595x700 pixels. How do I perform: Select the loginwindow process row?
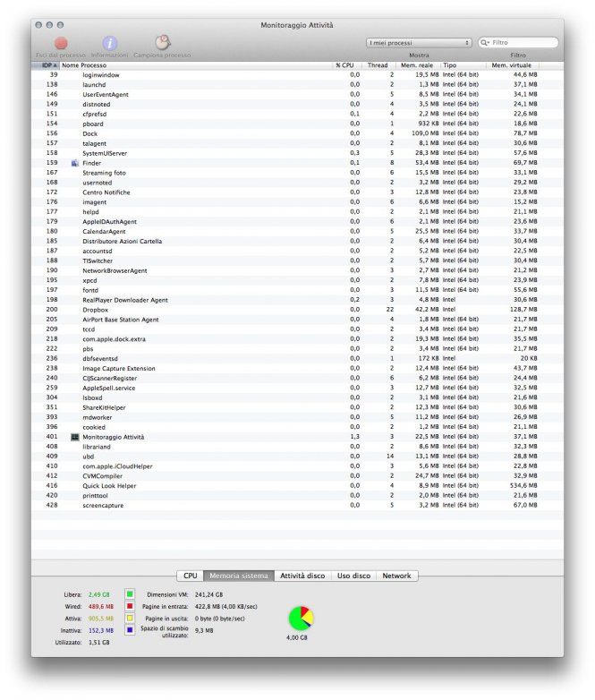297,75
